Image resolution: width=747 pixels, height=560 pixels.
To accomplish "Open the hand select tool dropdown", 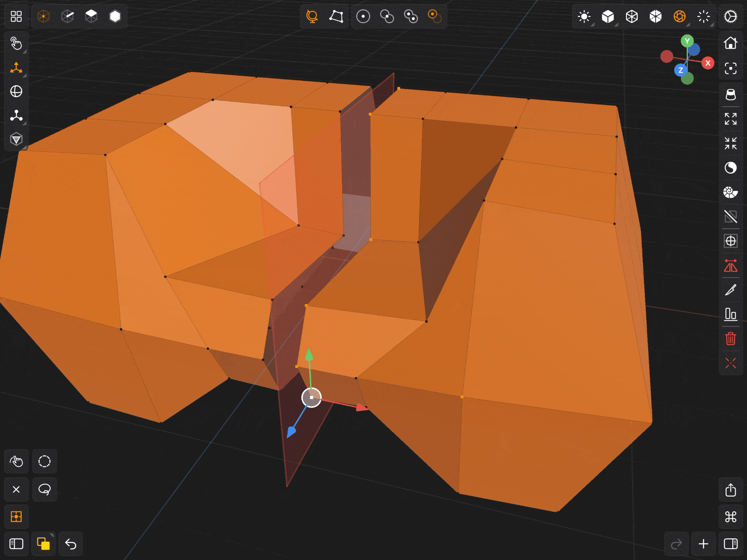I will click(x=16, y=43).
